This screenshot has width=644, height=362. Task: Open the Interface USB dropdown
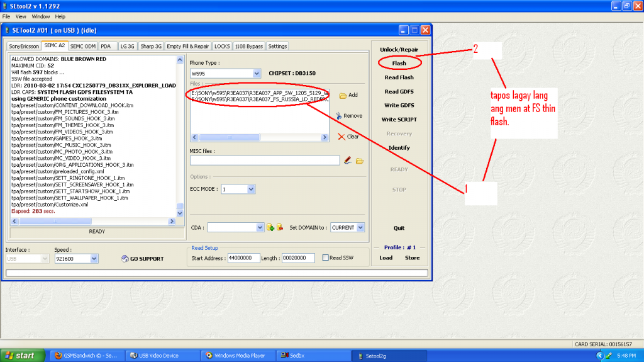(45, 259)
